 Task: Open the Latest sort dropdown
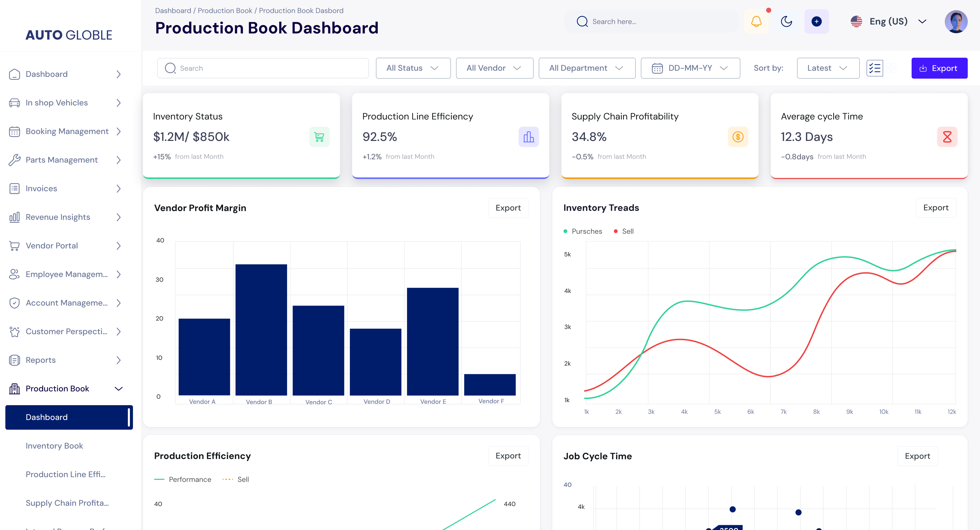[x=828, y=68]
